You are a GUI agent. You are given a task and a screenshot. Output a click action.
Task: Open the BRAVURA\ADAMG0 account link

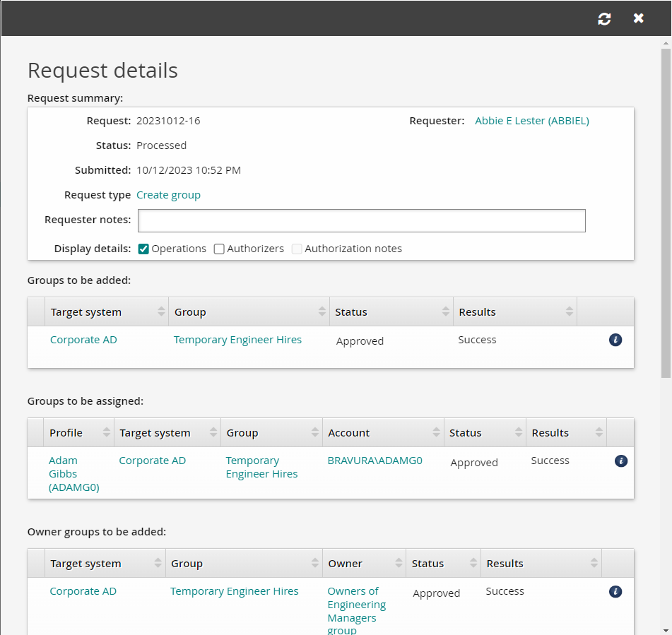point(375,461)
